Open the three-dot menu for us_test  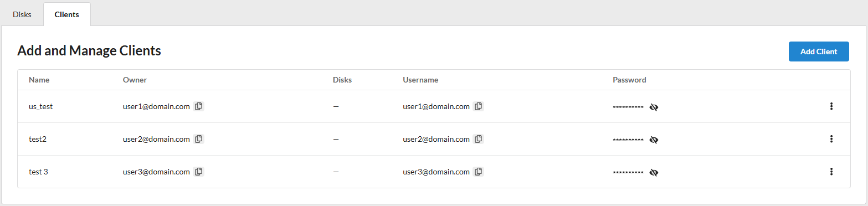pos(831,106)
